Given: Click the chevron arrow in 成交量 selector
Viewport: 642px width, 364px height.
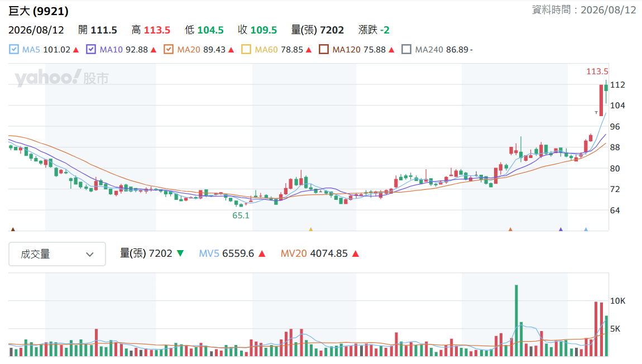Looking at the screenshot, I should 90,255.
